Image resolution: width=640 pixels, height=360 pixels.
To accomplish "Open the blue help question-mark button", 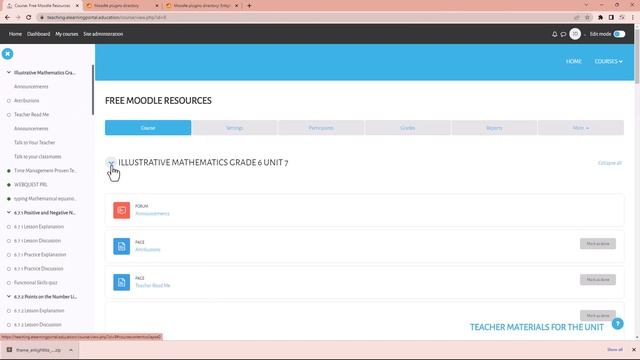I will pos(618,324).
